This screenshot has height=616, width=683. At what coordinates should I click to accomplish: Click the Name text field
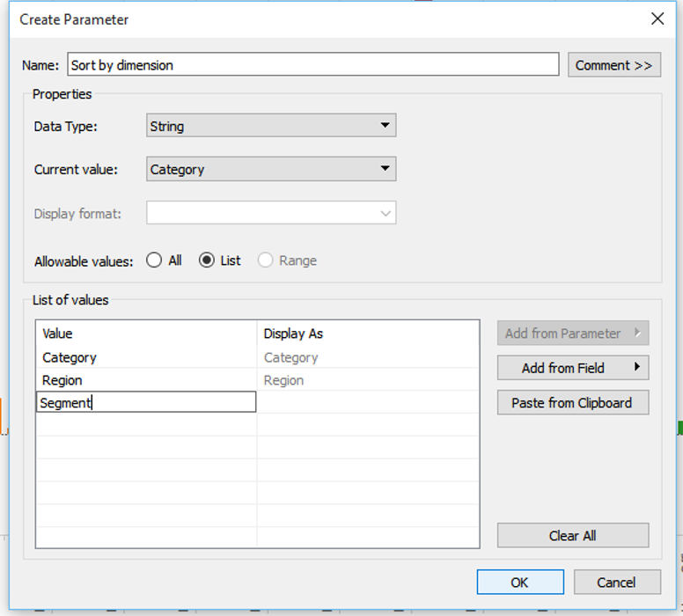pos(312,64)
